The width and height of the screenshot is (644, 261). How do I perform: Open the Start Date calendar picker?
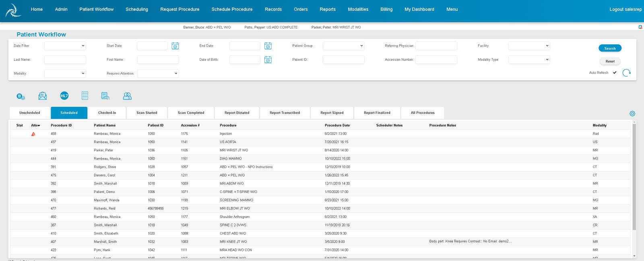point(175,46)
